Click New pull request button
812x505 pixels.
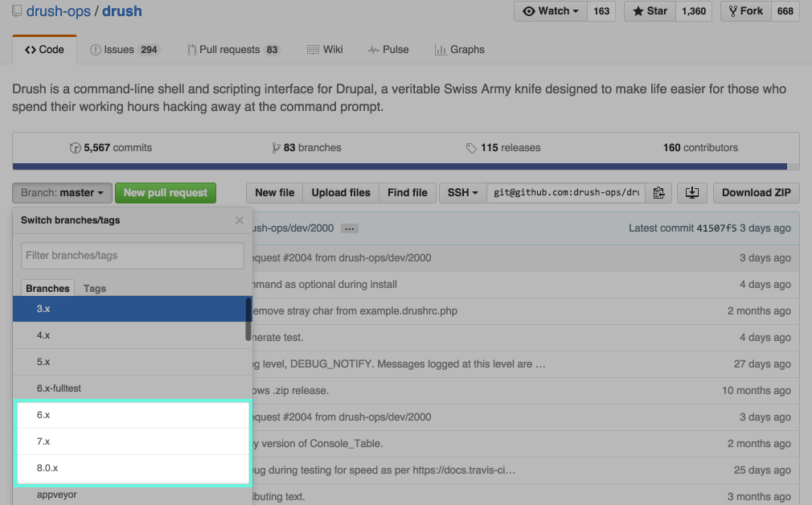pyautogui.click(x=165, y=193)
